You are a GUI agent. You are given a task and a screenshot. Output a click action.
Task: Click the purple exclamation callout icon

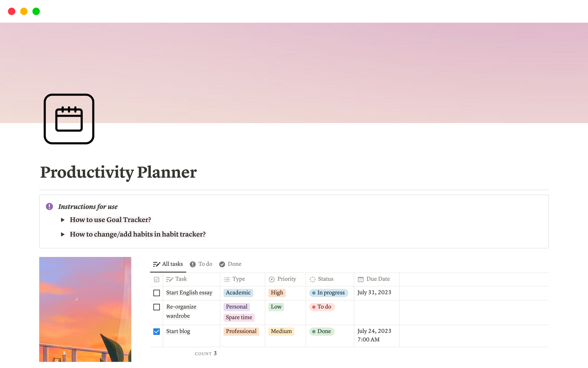49,206
